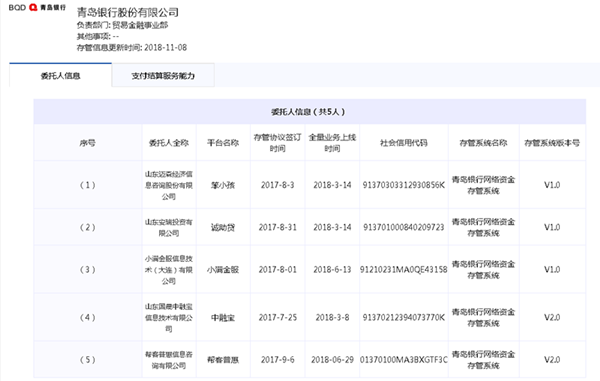Click platform name 中融宝 in row 4
This screenshot has width=600, height=381.
pos(223,318)
